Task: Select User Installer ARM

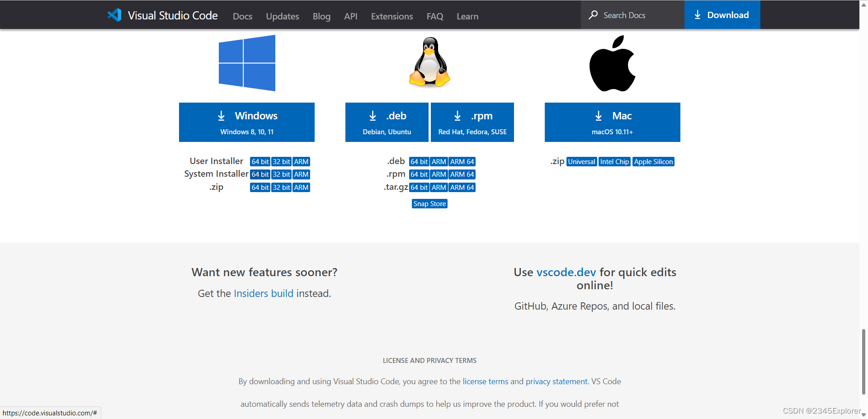Action: click(301, 162)
